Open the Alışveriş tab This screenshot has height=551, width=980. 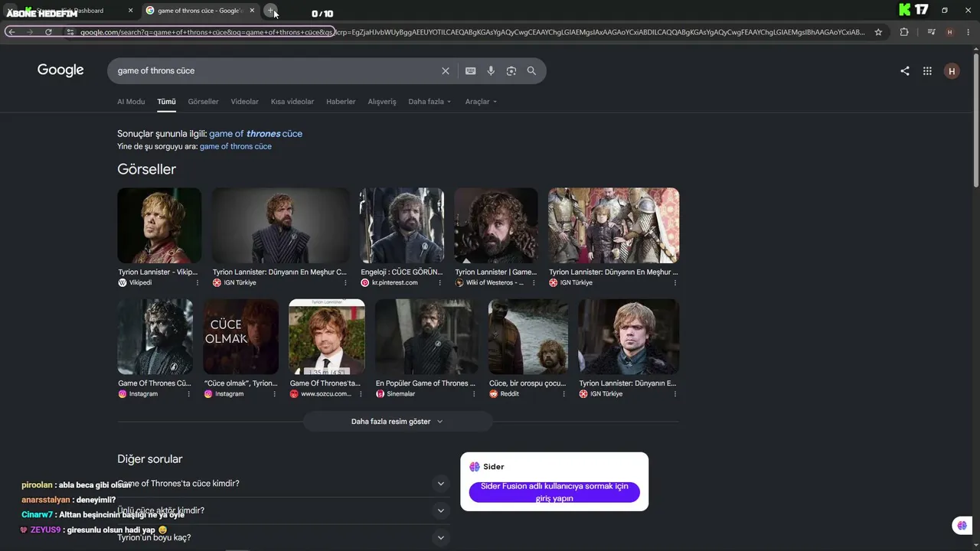tap(382, 102)
